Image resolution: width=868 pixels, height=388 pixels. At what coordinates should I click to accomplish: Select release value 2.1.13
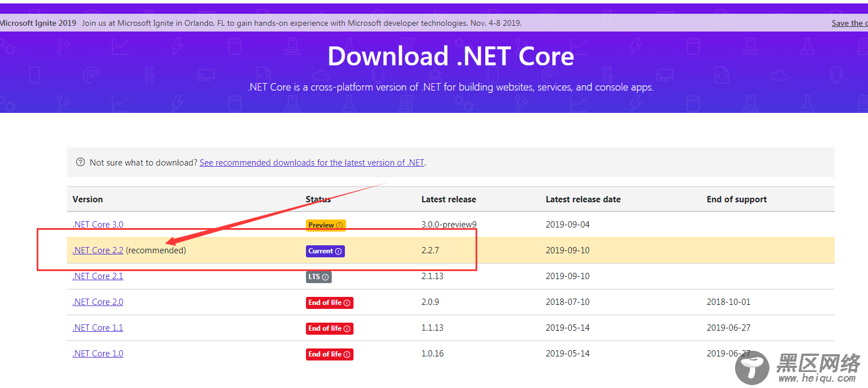click(x=433, y=276)
